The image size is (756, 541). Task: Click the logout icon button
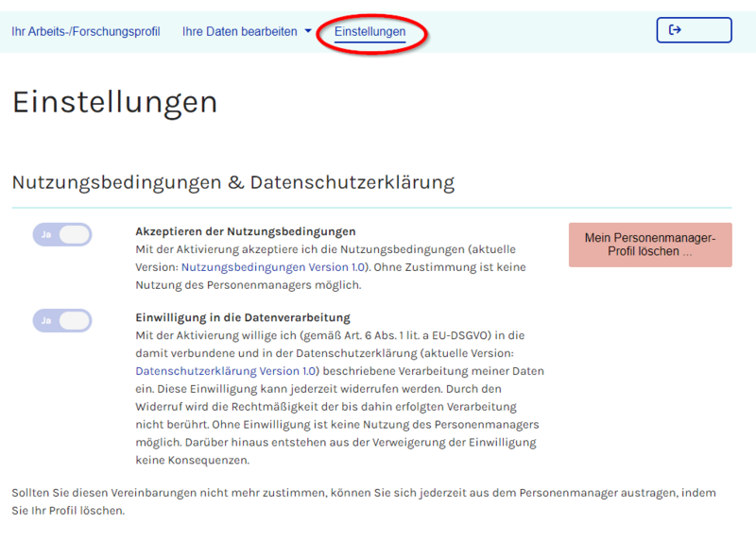(x=694, y=30)
